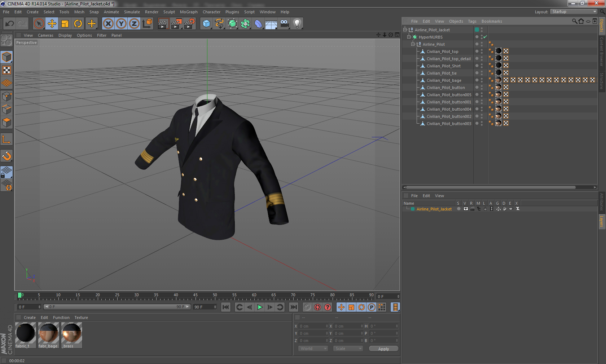This screenshot has height=364, width=606.
Task: Enable Points mode icon
Action: click(6, 96)
